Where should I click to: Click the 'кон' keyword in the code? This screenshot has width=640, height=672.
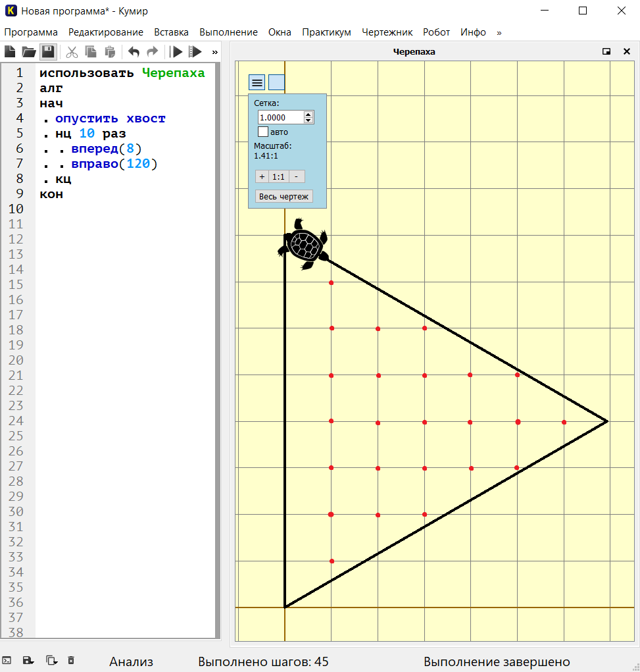tap(51, 194)
